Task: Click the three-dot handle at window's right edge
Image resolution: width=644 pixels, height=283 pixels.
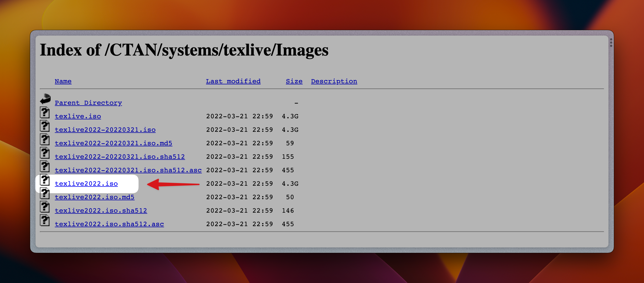Action: 611,43
